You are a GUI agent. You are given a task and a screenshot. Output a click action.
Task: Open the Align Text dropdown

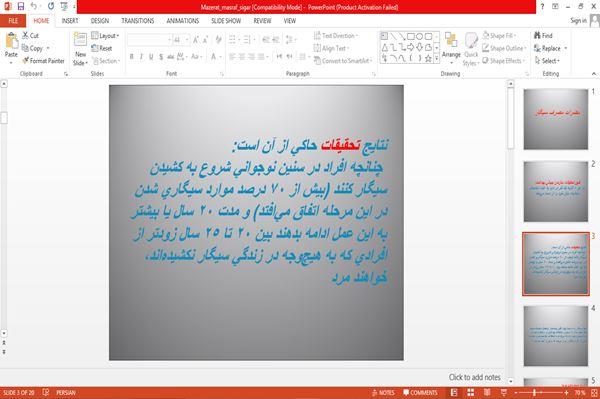331,48
